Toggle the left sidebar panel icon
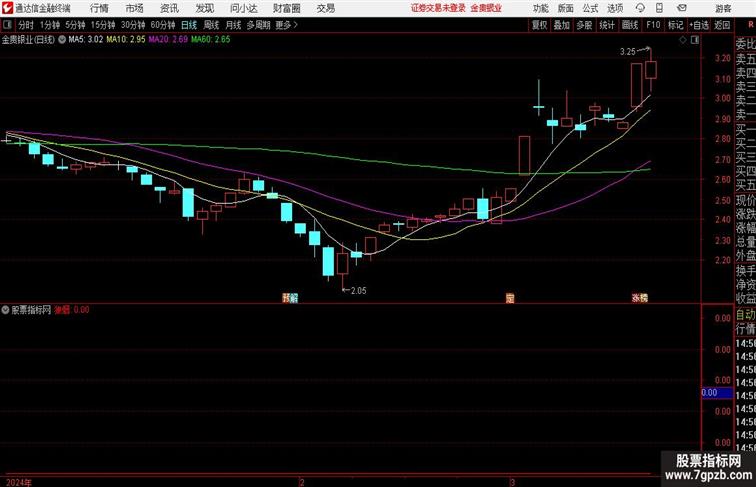Screen dimensions: 756x487 click(x=7, y=25)
